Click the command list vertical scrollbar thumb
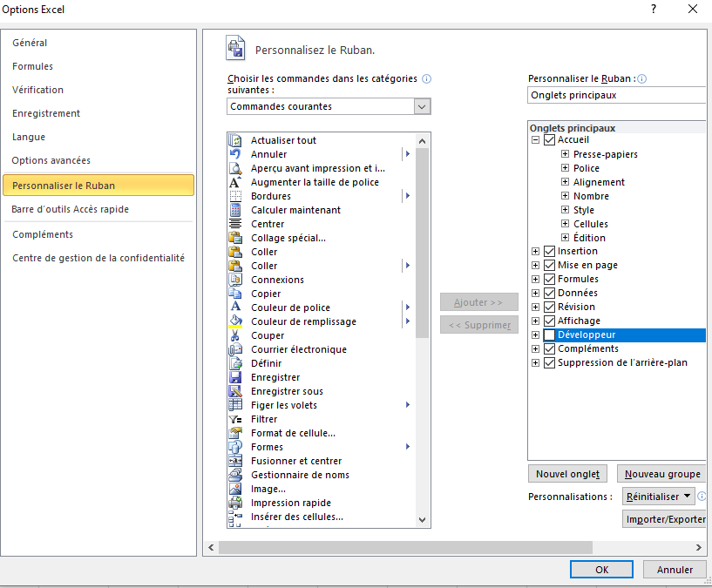This screenshot has height=588, width=712. tap(423, 243)
